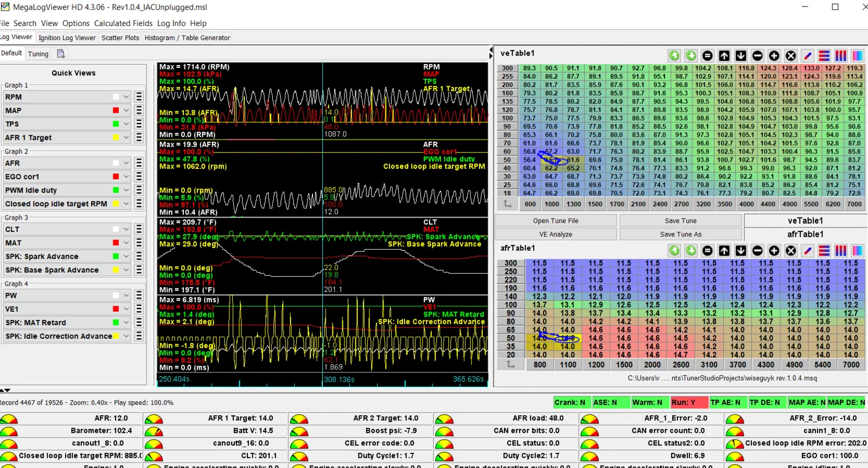Click the set-equal icon in afrTable1 toolbar
Viewport: 868px width, 468px height.
707,250
